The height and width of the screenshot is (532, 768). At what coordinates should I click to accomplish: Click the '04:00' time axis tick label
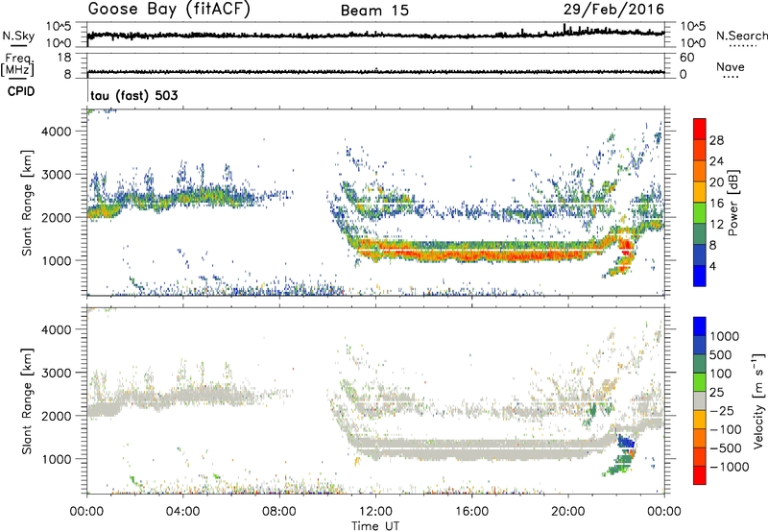click(x=183, y=512)
